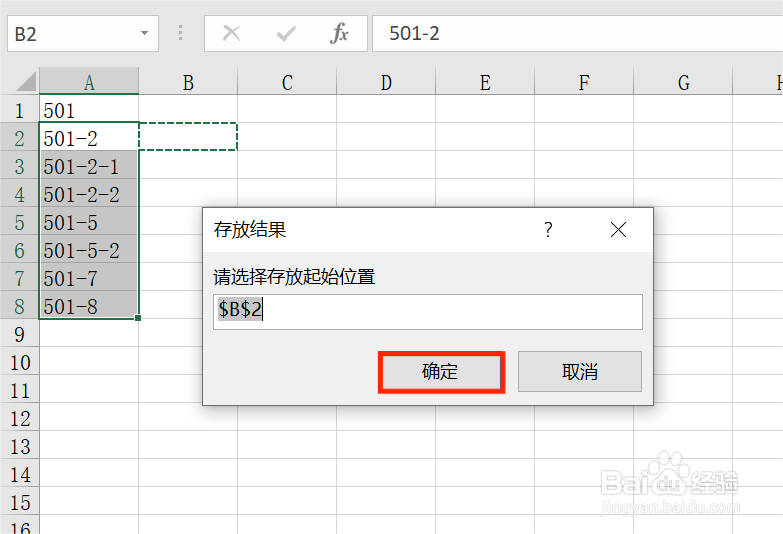The height and width of the screenshot is (534, 783).
Task: Select column C header
Action: pyautogui.click(x=287, y=82)
